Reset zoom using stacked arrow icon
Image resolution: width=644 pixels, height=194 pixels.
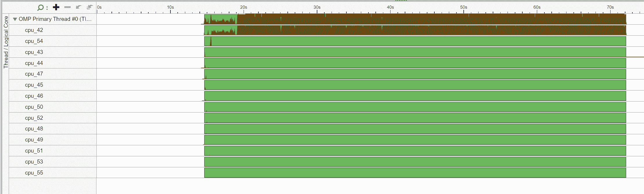[x=90, y=7]
